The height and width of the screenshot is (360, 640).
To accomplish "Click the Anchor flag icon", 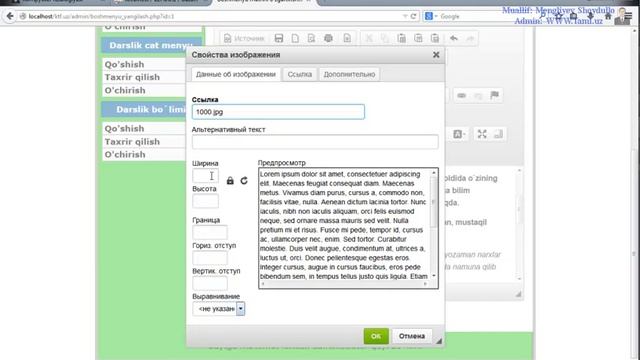I will point(495,96).
